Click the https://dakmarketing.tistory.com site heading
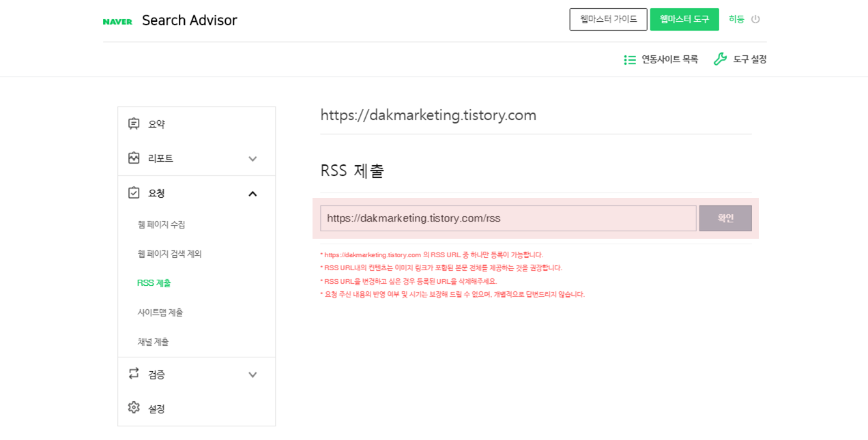This screenshot has width=868, height=440. (x=429, y=115)
